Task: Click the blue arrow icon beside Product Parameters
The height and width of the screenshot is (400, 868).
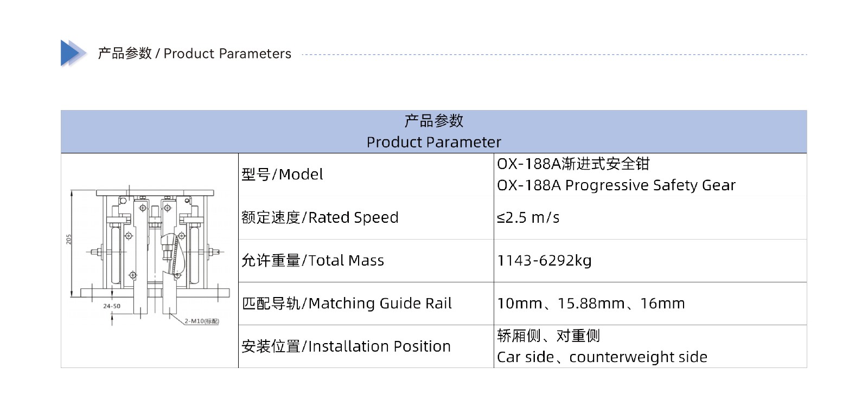Action: pyautogui.click(x=73, y=53)
